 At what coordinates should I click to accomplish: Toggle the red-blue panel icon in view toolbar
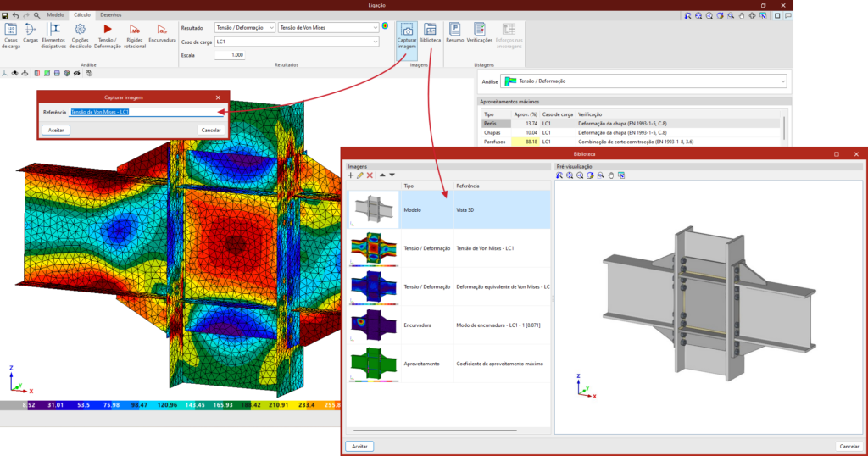[x=37, y=73]
